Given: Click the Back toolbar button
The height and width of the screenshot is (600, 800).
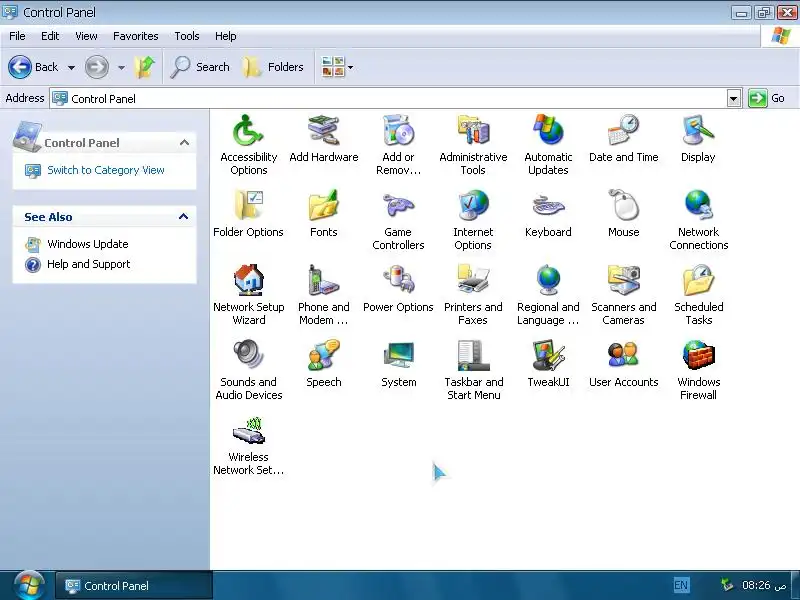Looking at the screenshot, I should pyautogui.click(x=34, y=67).
